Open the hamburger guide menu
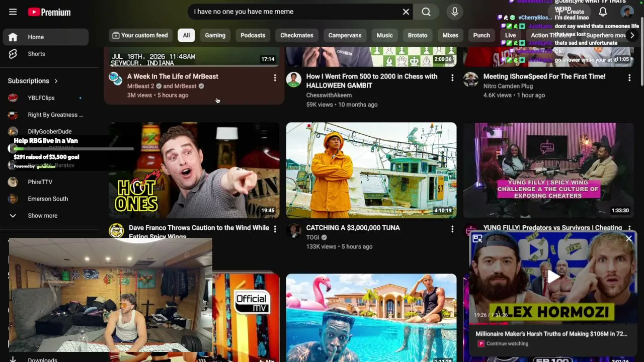This screenshot has width=644, height=362. 13,12
